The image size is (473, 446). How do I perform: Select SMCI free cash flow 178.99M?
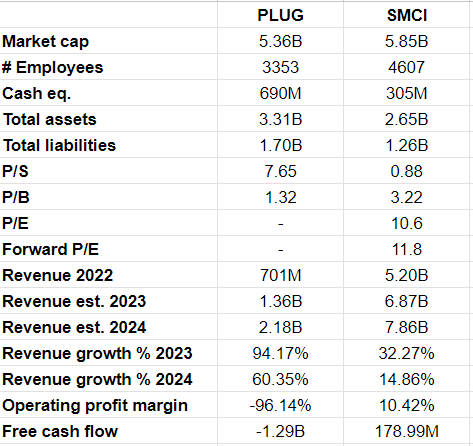click(x=406, y=431)
